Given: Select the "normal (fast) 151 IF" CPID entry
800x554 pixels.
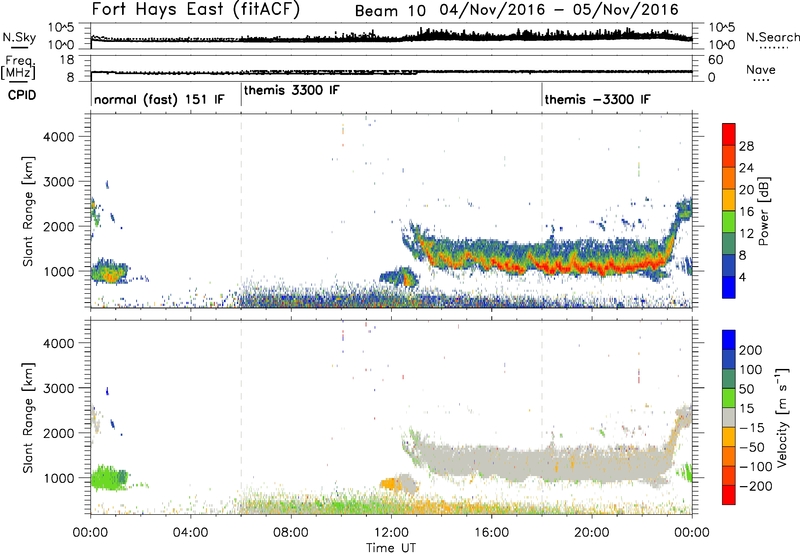Looking at the screenshot, I should [159, 99].
